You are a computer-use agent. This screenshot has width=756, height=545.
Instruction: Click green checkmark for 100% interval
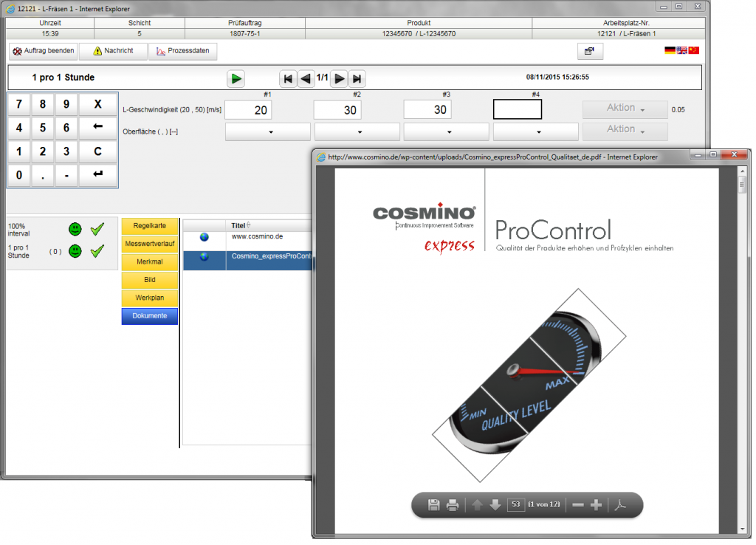click(x=97, y=229)
